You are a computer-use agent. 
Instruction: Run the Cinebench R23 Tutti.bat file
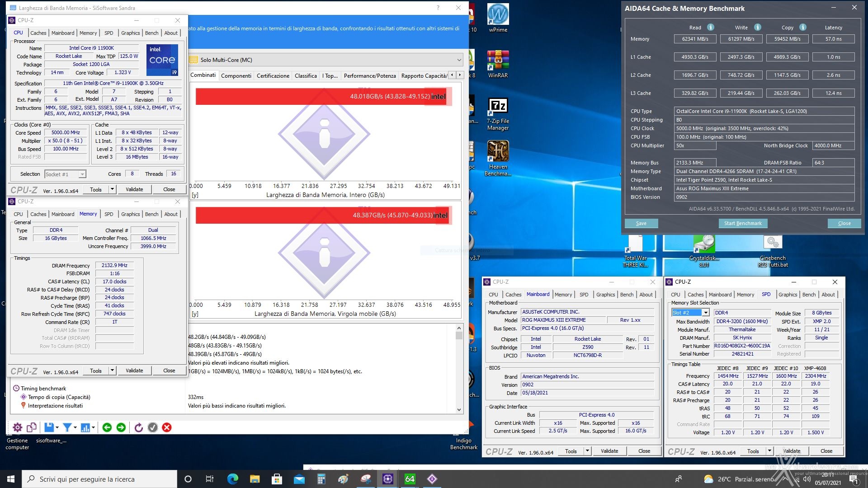pyautogui.click(x=773, y=251)
